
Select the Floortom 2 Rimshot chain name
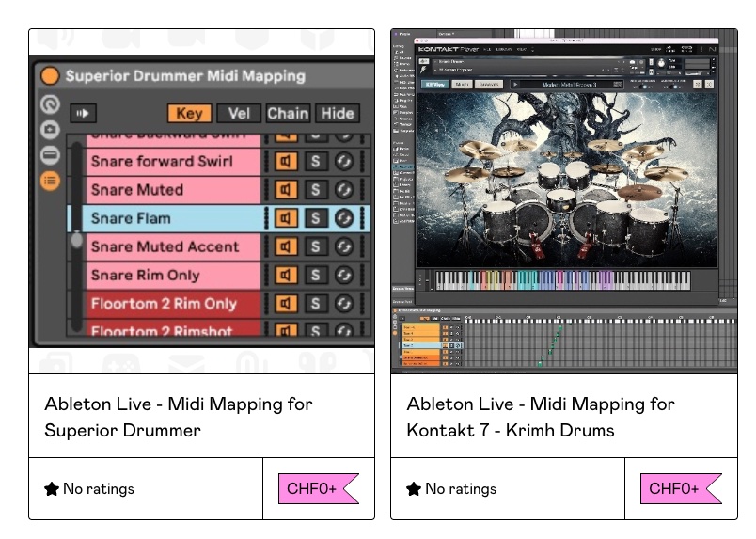tap(173, 328)
